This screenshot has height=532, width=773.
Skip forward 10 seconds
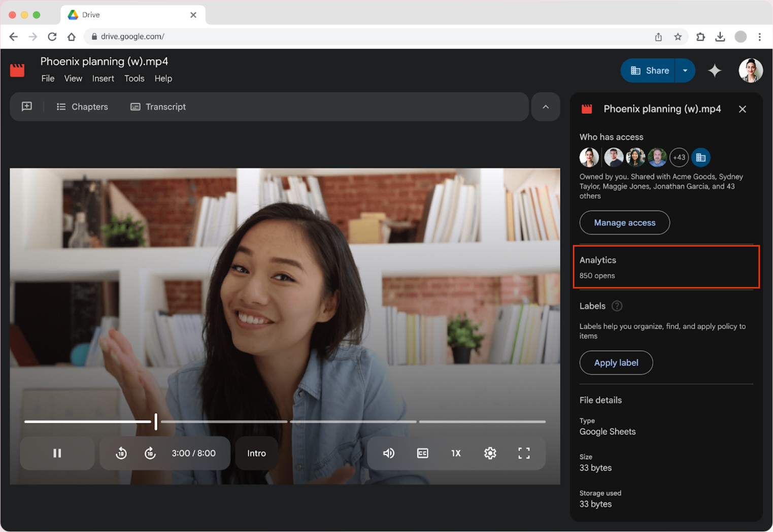tap(150, 453)
